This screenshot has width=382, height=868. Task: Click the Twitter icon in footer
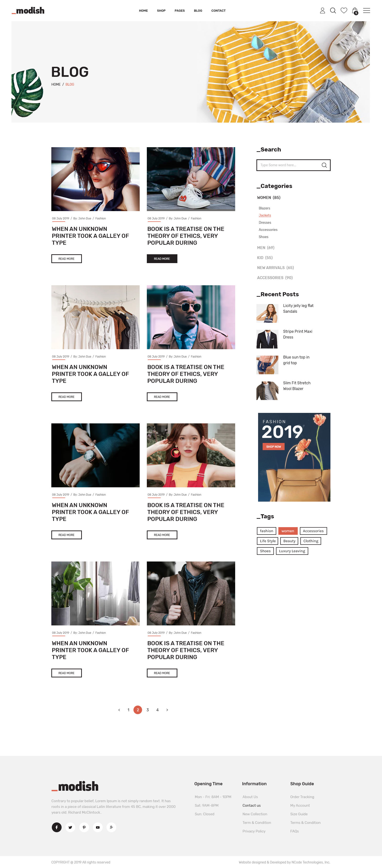70,827
